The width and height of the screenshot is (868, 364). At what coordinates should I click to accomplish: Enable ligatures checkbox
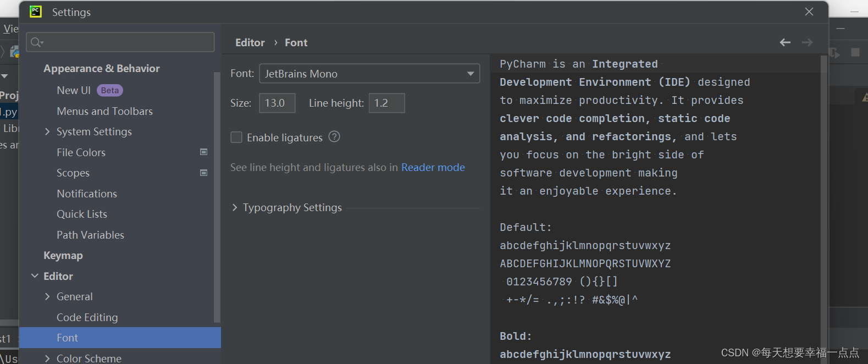coord(236,137)
